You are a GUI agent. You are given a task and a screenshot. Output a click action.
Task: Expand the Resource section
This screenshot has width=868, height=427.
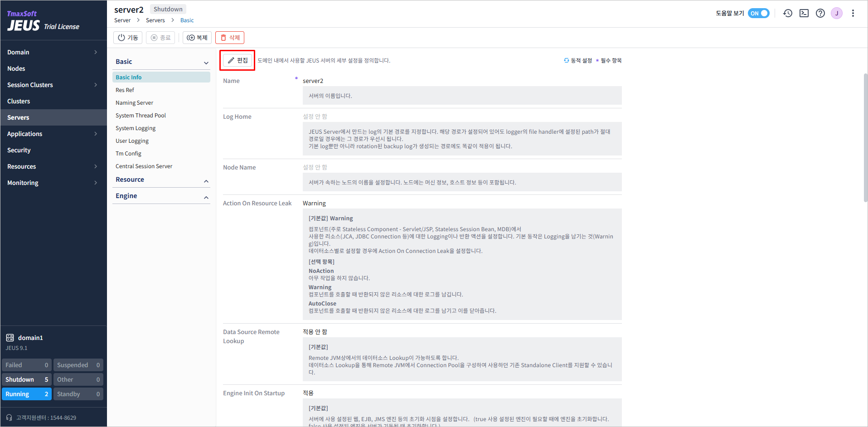click(x=206, y=181)
